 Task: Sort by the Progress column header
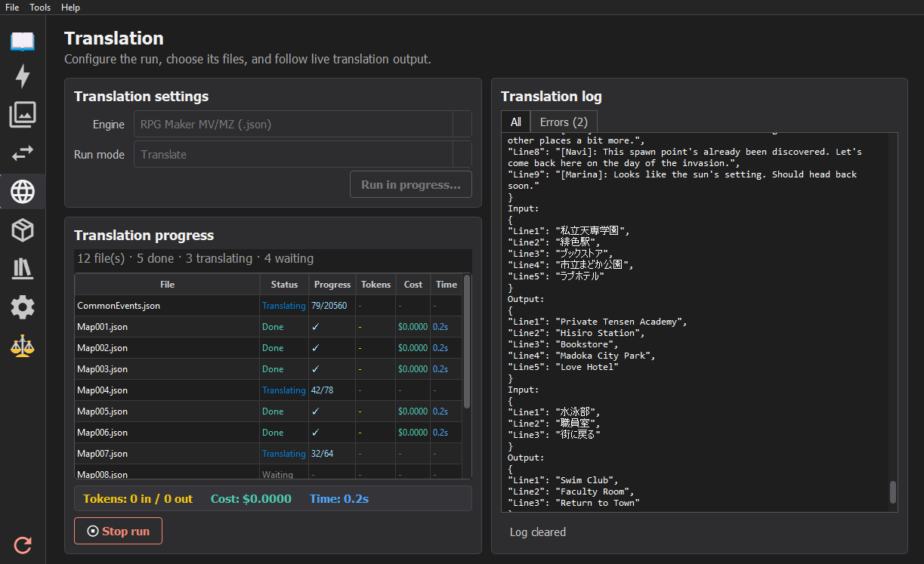pos(332,285)
